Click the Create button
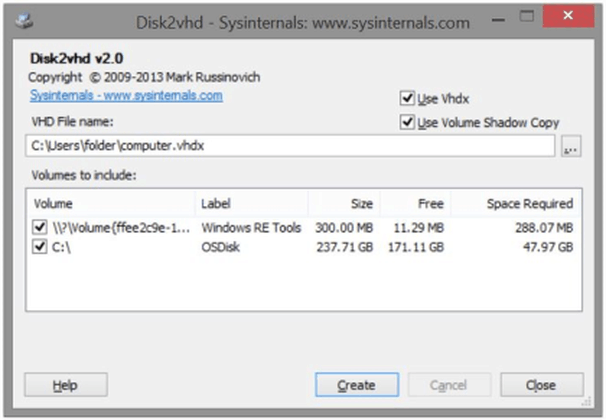The height and width of the screenshot is (420, 606). click(x=357, y=385)
